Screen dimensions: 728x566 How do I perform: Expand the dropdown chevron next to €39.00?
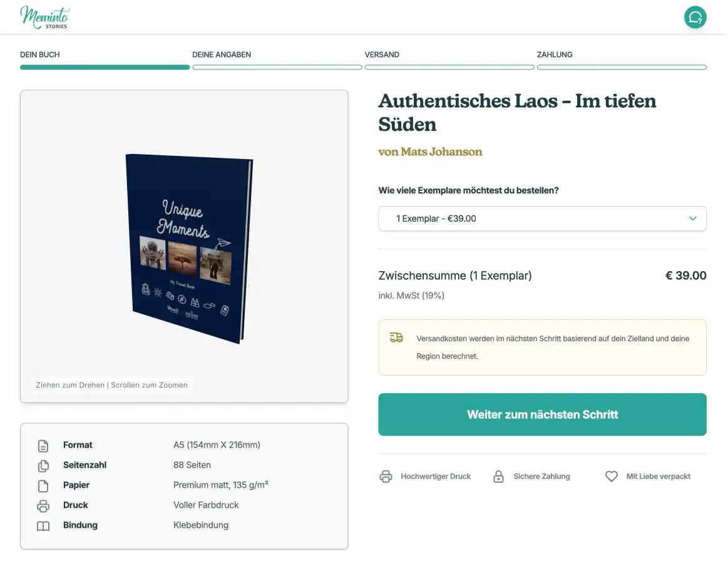pyautogui.click(x=692, y=219)
